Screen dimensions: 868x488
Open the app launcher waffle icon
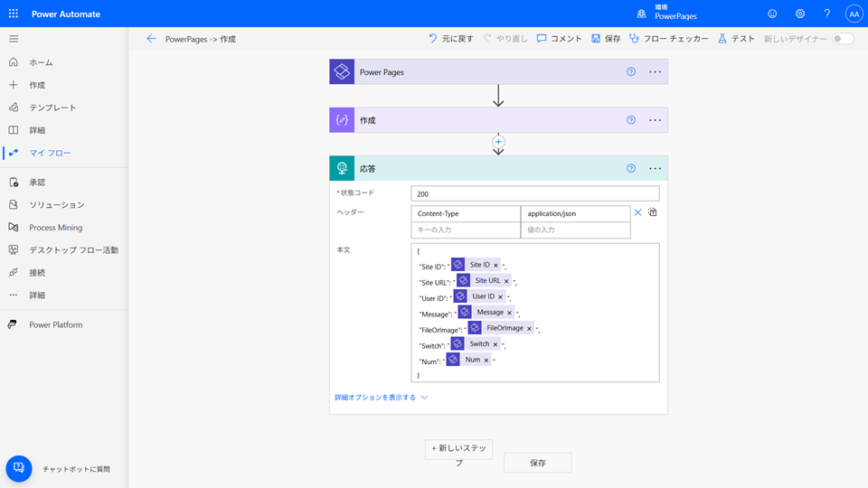pyautogui.click(x=14, y=14)
